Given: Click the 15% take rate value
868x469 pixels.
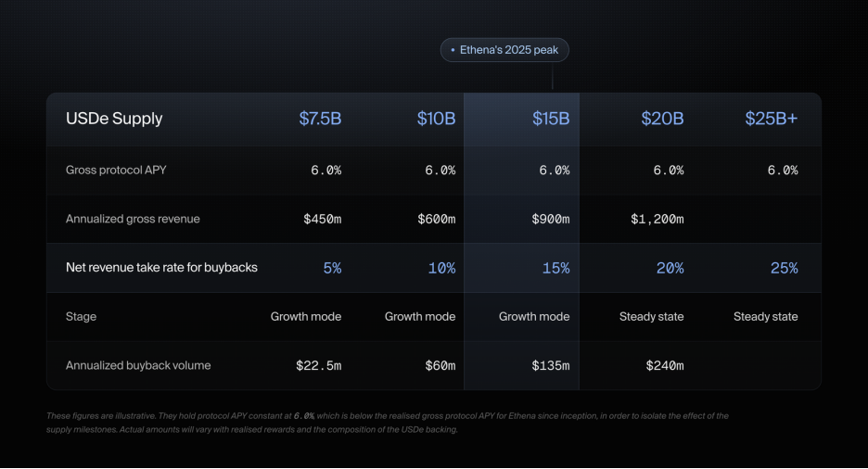Looking at the screenshot, I should [x=555, y=268].
